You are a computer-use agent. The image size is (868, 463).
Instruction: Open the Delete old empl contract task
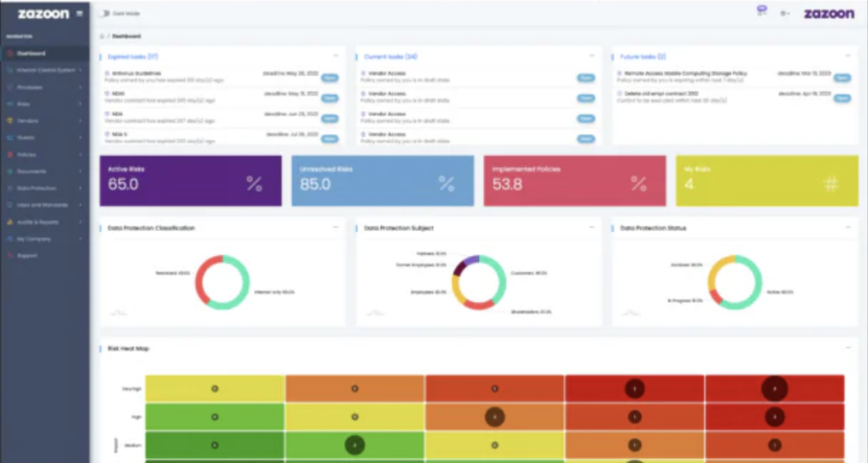pyautogui.click(x=843, y=98)
